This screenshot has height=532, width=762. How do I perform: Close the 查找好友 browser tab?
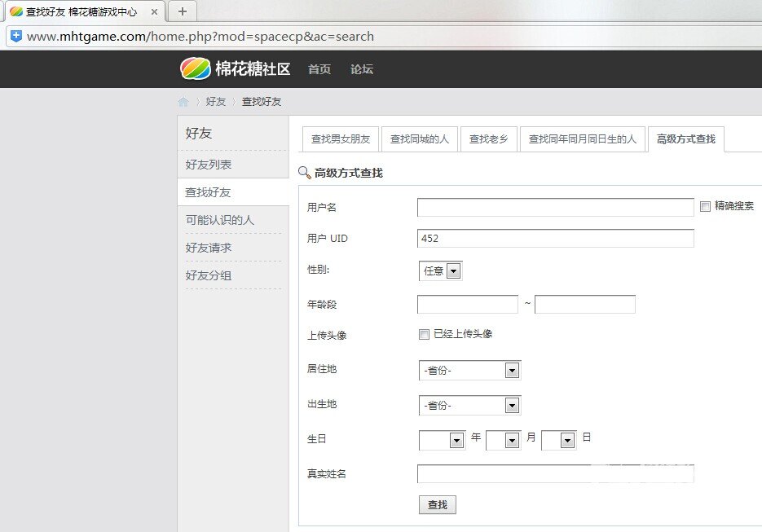155,12
